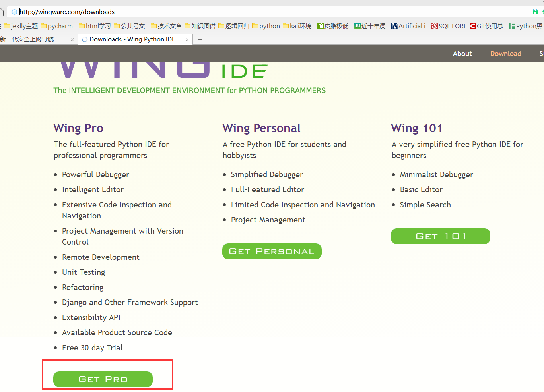Open a new browser tab

(200, 39)
